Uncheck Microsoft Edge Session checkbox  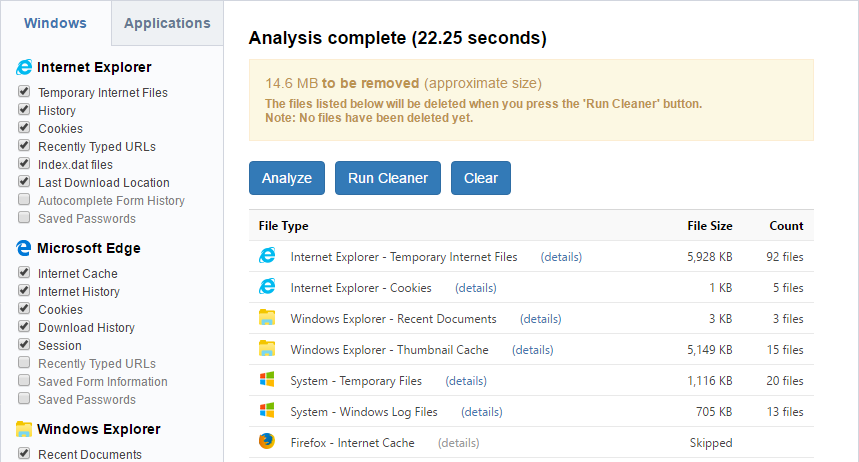(x=23, y=346)
